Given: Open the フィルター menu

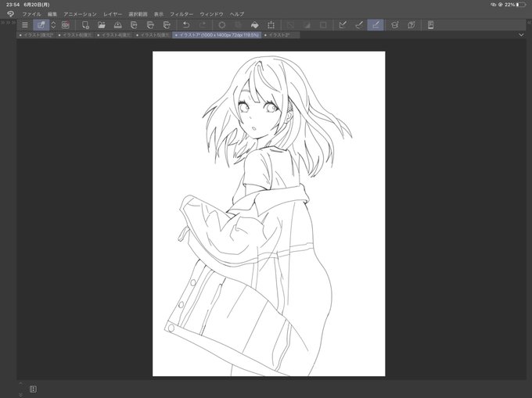Looking at the screenshot, I should 182,14.
